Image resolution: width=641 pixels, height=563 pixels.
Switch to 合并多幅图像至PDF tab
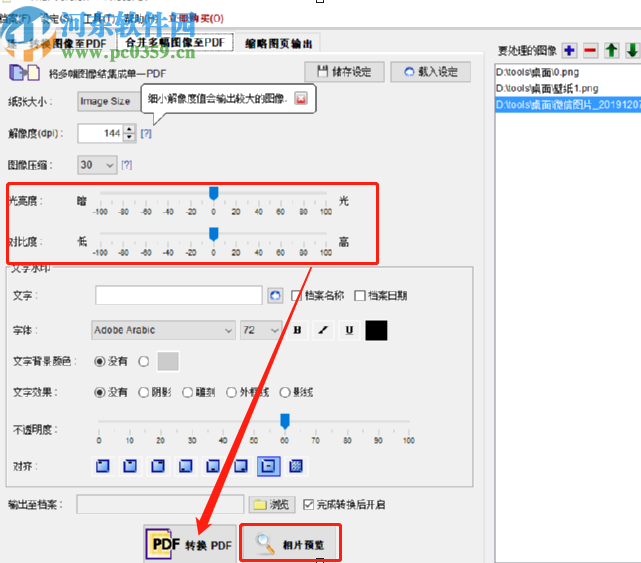[175, 42]
